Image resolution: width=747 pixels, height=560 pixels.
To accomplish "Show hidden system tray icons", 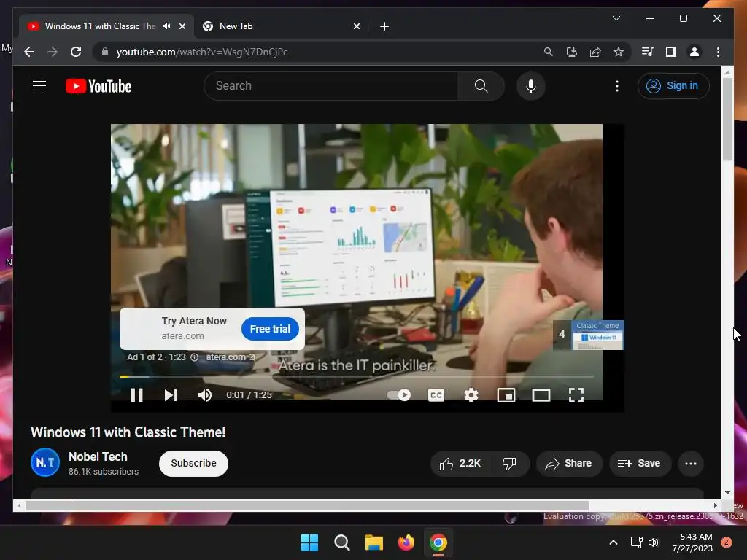I will point(614,542).
